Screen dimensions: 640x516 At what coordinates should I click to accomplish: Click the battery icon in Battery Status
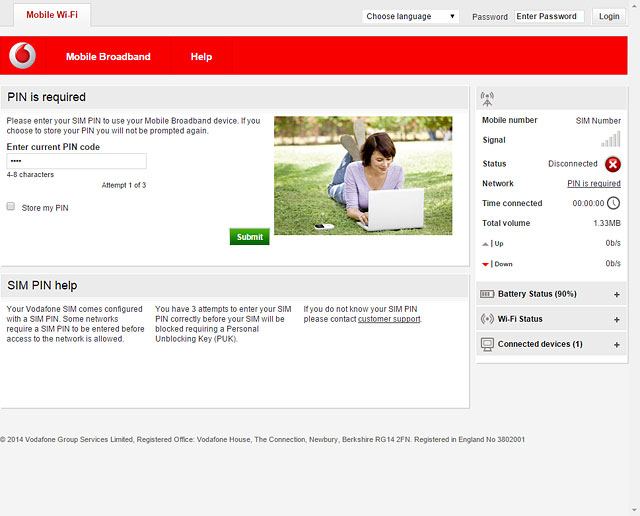(x=487, y=294)
